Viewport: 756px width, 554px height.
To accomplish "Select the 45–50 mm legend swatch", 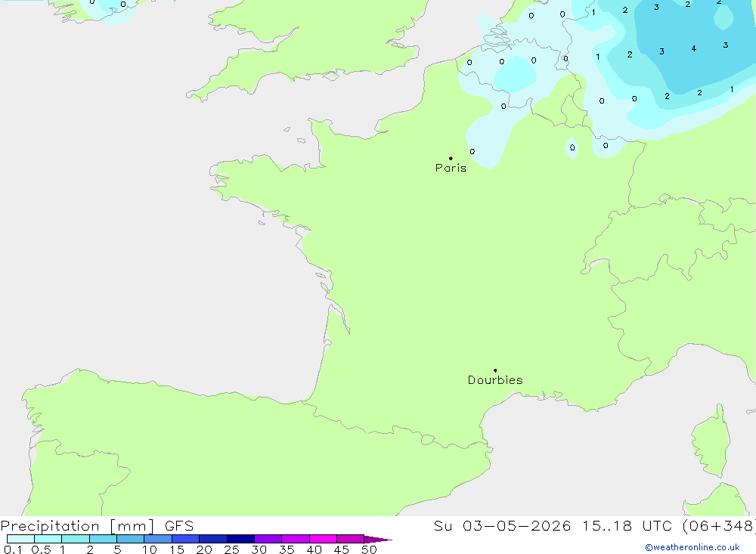I will pyautogui.click(x=351, y=539).
